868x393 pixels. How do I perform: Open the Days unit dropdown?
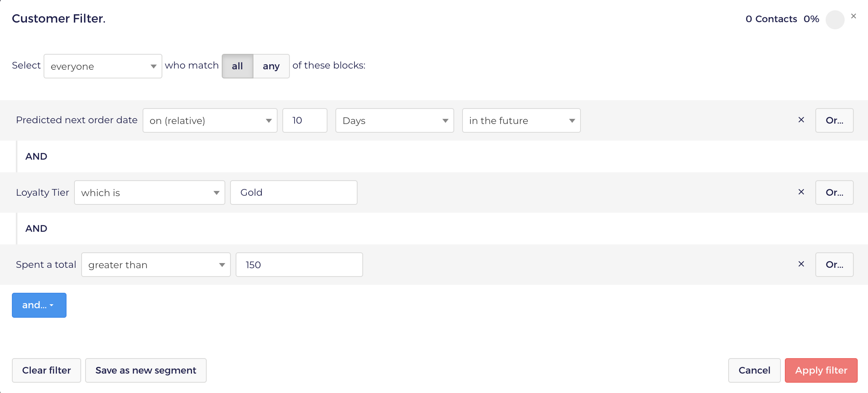(x=395, y=120)
